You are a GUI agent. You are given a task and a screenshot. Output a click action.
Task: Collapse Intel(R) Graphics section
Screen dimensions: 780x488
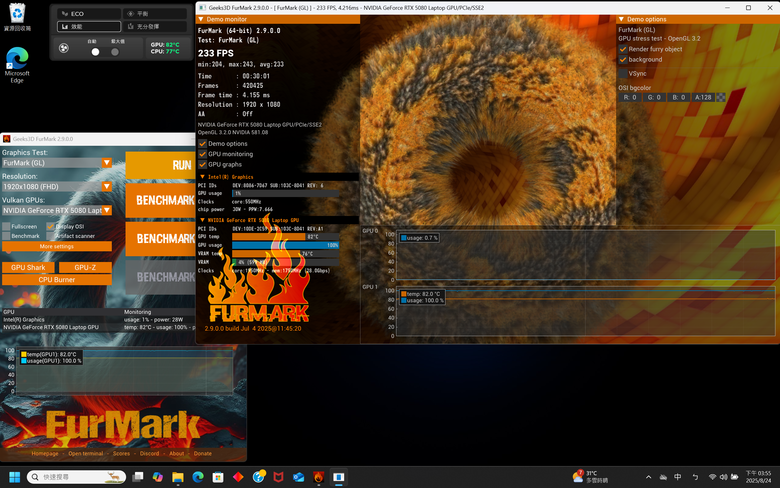point(202,177)
